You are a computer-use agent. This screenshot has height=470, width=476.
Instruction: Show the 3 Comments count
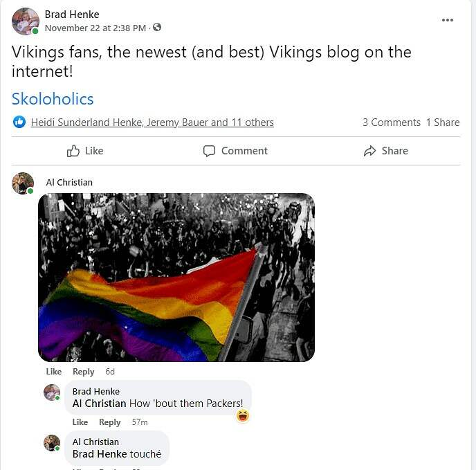(391, 123)
